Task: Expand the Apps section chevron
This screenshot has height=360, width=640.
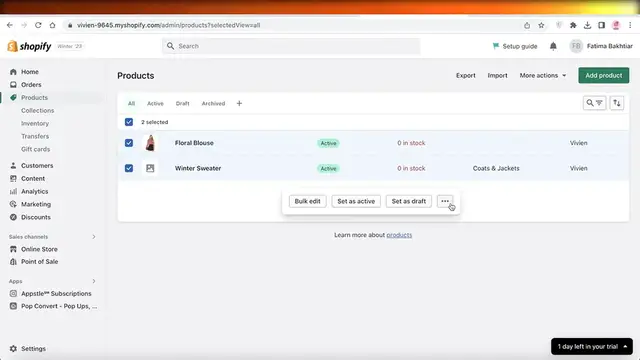Action: [x=94, y=281]
